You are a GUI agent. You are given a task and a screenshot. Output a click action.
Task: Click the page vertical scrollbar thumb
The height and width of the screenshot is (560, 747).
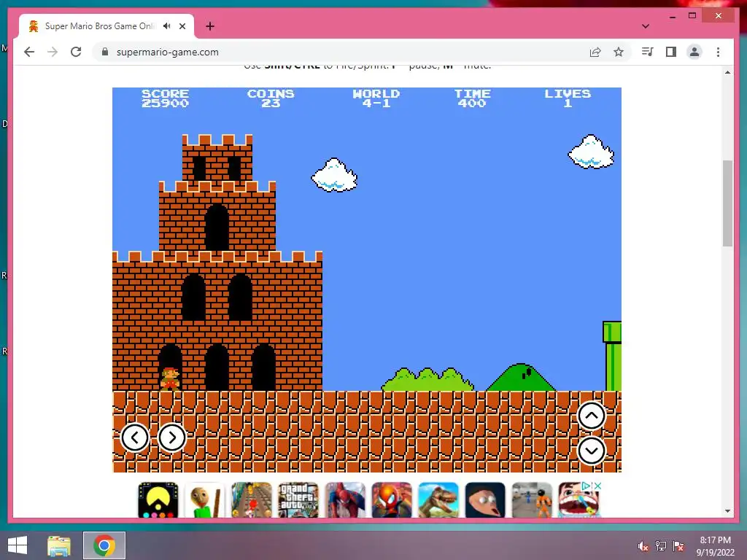pos(727,203)
